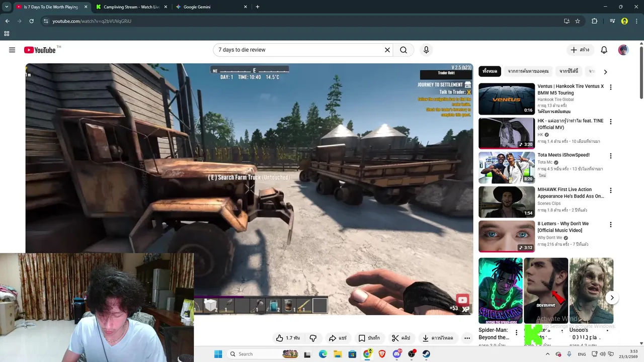Open options menu for 8 Letters video
Viewport: 644px width, 362px height.
click(x=611, y=225)
